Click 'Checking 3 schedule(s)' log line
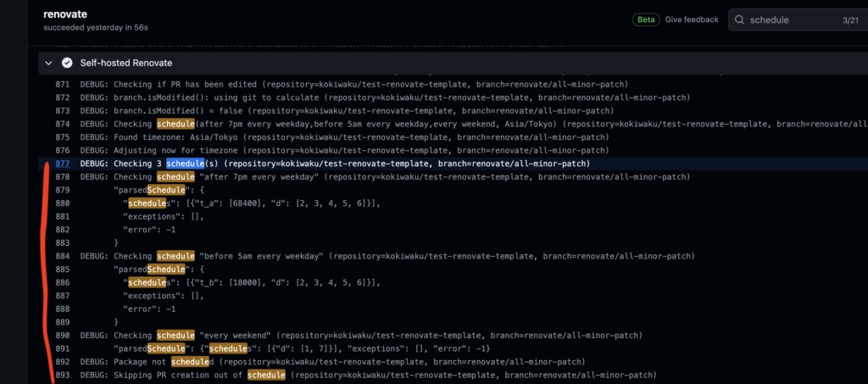 (x=336, y=164)
